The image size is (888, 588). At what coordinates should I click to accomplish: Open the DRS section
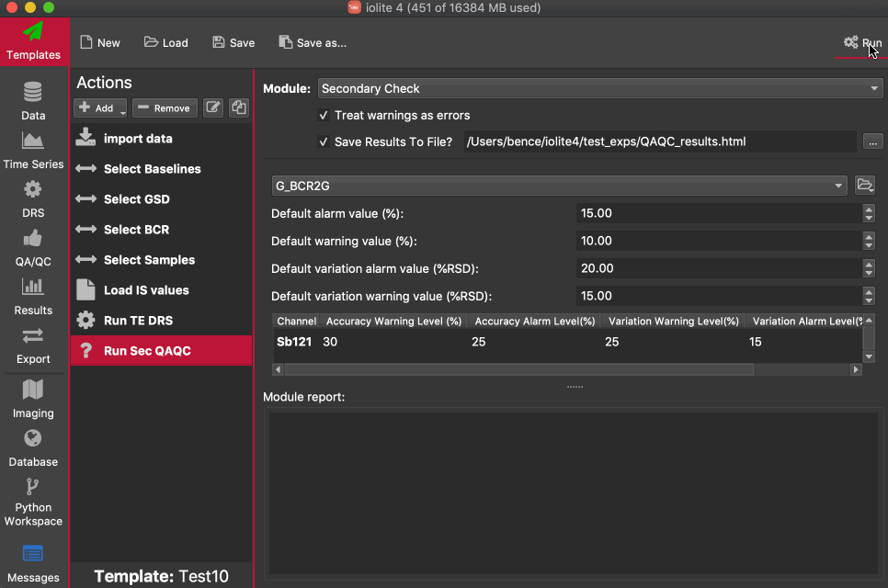point(33,198)
